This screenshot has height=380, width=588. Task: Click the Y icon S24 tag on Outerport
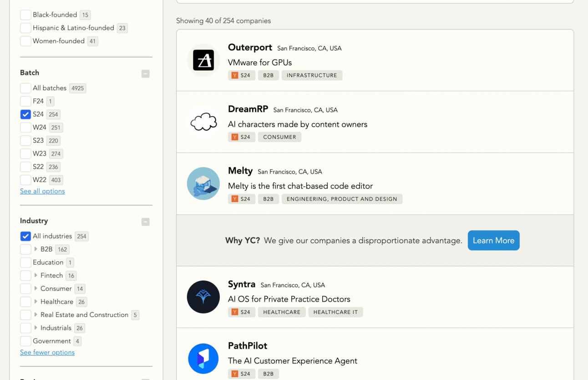pyautogui.click(x=242, y=75)
